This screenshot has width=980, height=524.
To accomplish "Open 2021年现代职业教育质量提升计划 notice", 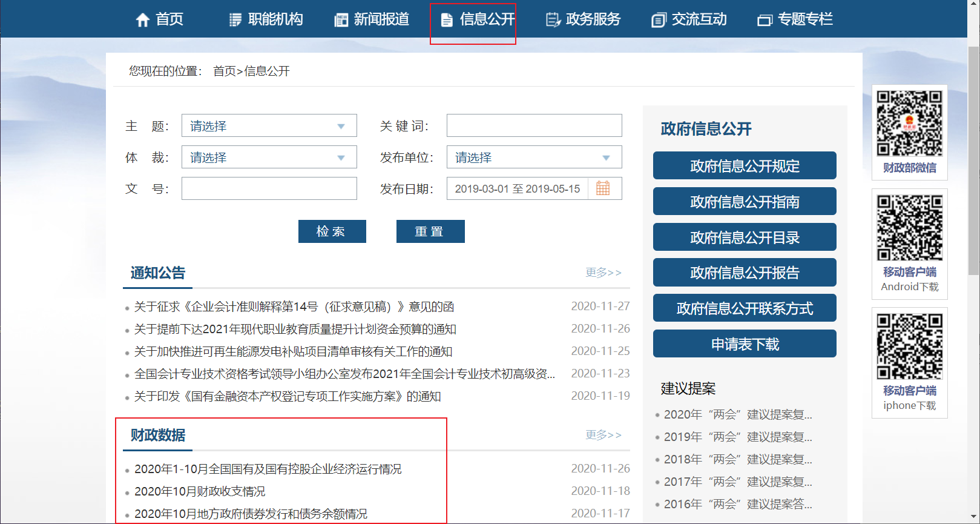I will [x=295, y=329].
